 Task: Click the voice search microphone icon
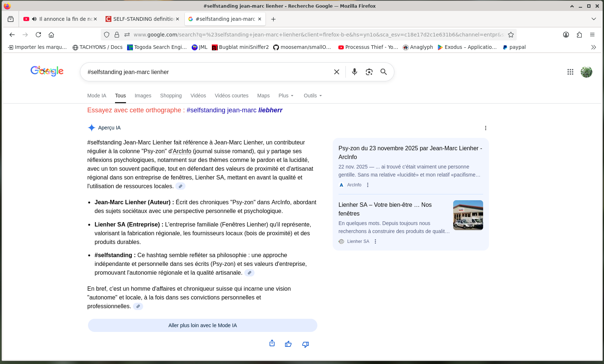[354, 72]
